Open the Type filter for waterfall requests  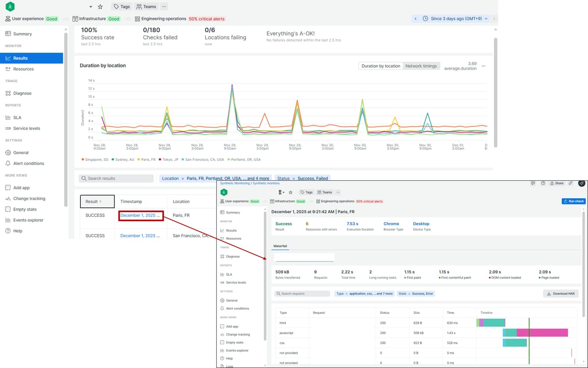point(364,294)
